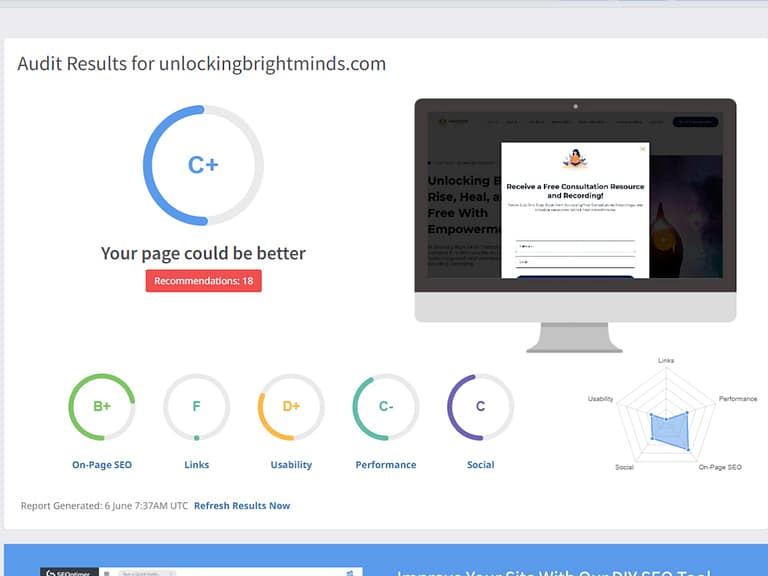
Task: Click the Audit Results heading text
Action: coord(201,64)
